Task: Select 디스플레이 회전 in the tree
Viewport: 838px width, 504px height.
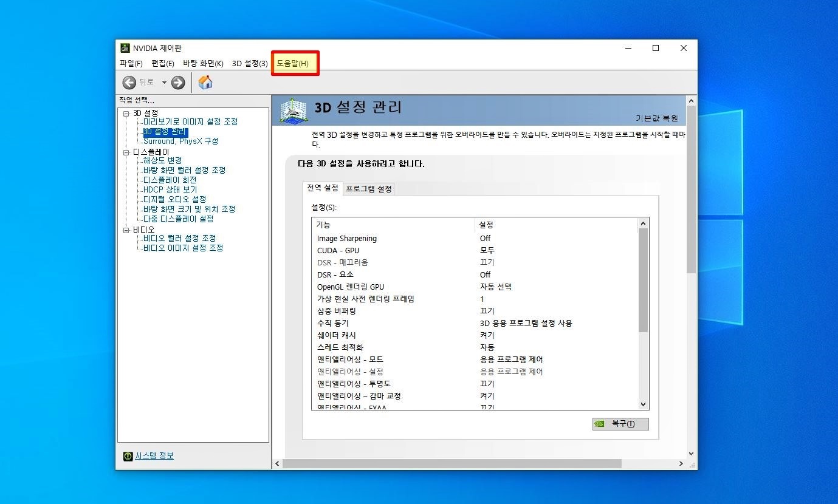Action: [170, 180]
